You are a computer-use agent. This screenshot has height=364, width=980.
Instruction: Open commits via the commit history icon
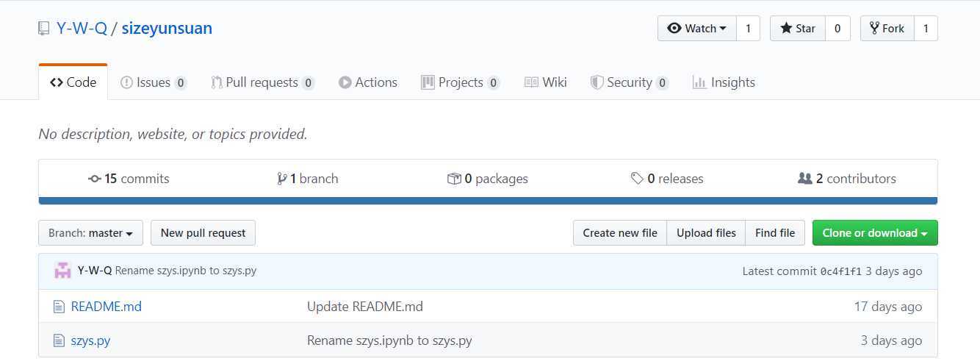click(95, 179)
